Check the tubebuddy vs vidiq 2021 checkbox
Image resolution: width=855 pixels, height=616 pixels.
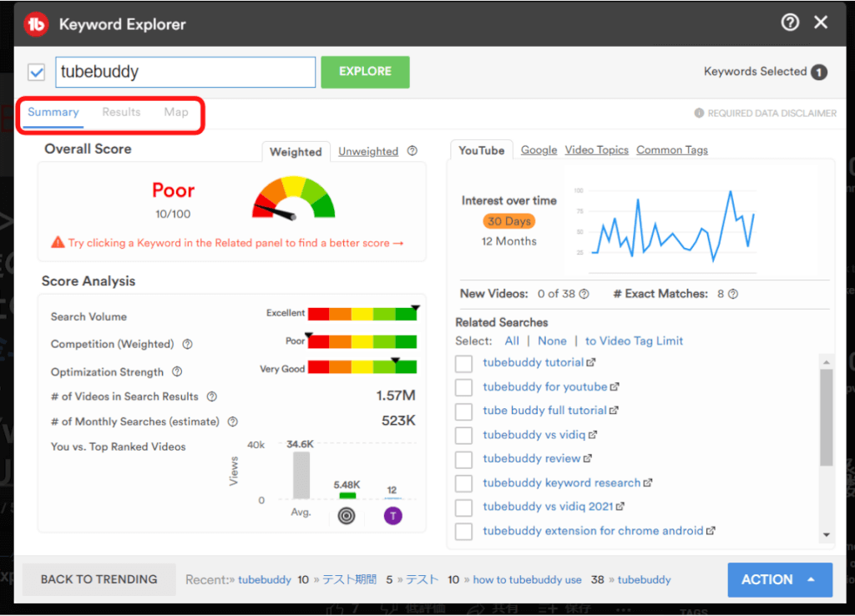tap(463, 507)
